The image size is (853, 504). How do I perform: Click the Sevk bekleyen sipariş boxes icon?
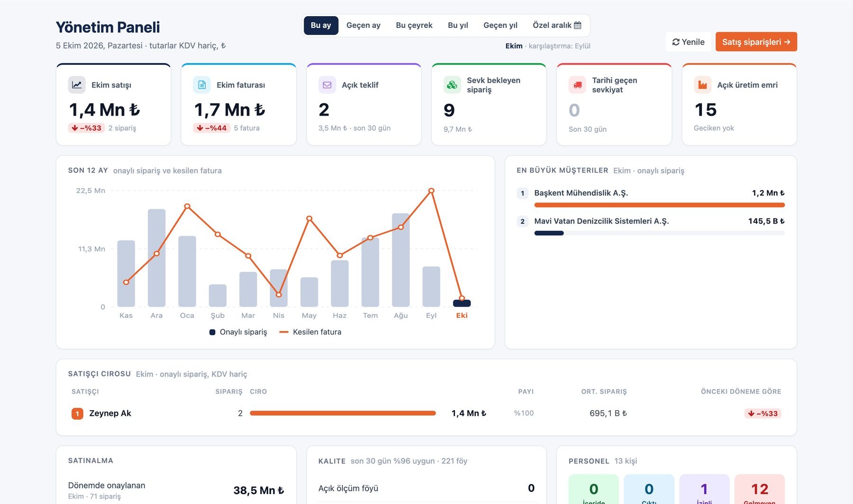(x=452, y=85)
